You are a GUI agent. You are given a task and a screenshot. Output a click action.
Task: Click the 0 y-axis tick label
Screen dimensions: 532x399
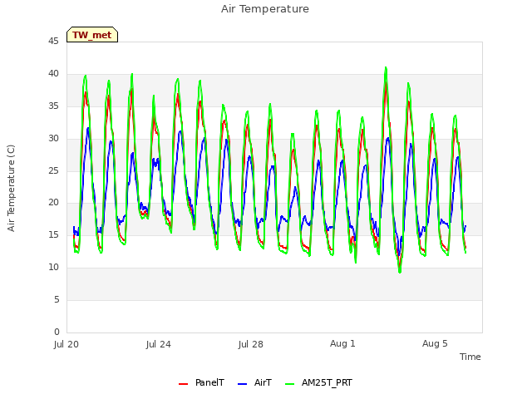coord(57,332)
